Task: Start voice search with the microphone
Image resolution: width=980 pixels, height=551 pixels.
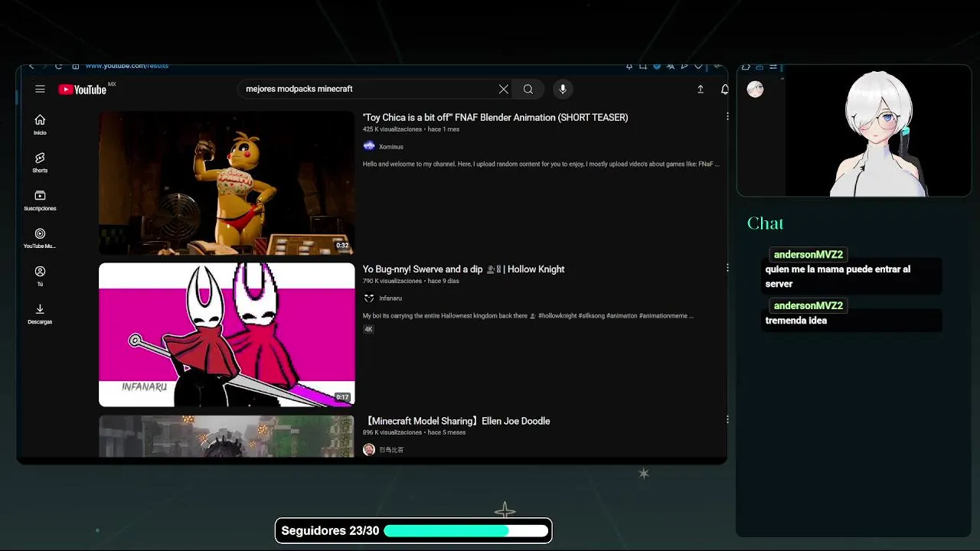Action: pyautogui.click(x=563, y=90)
